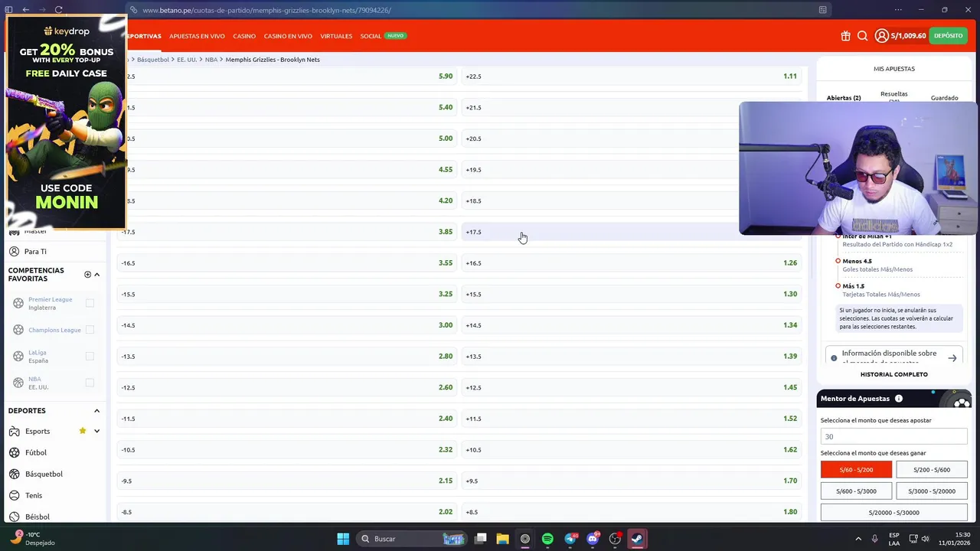Click the bet amount input field
This screenshot has width=980, height=551.
tap(894, 436)
